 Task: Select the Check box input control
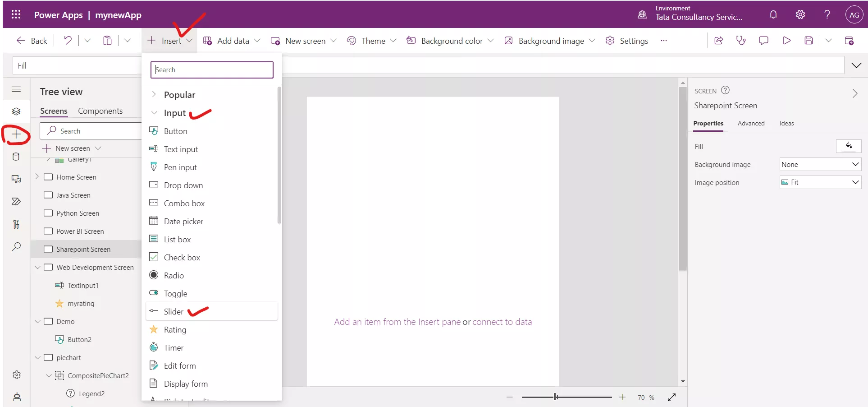(x=182, y=257)
